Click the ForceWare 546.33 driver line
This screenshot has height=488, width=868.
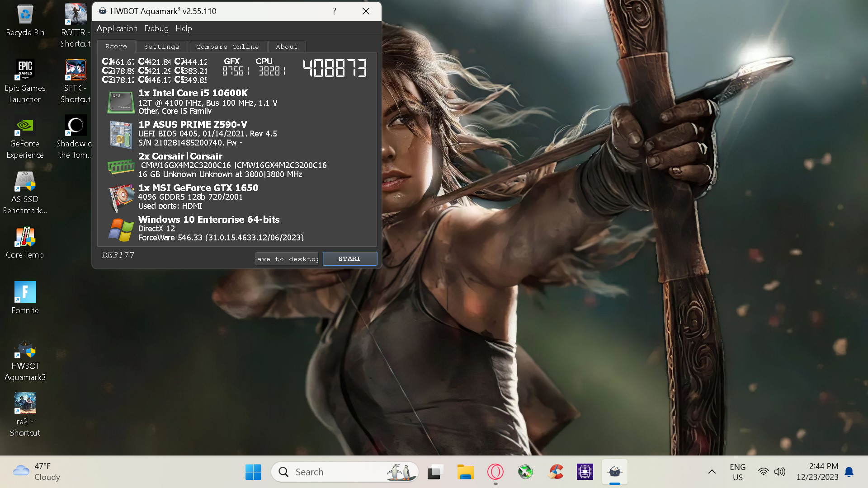tap(221, 238)
